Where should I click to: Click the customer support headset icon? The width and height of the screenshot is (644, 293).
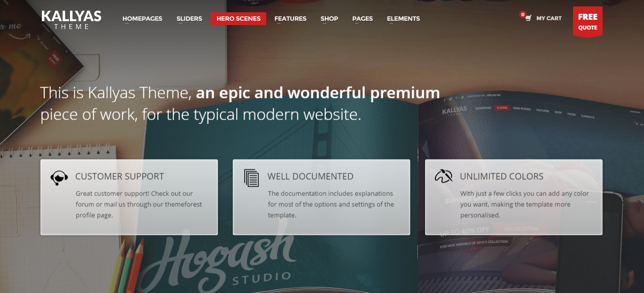point(59,178)
